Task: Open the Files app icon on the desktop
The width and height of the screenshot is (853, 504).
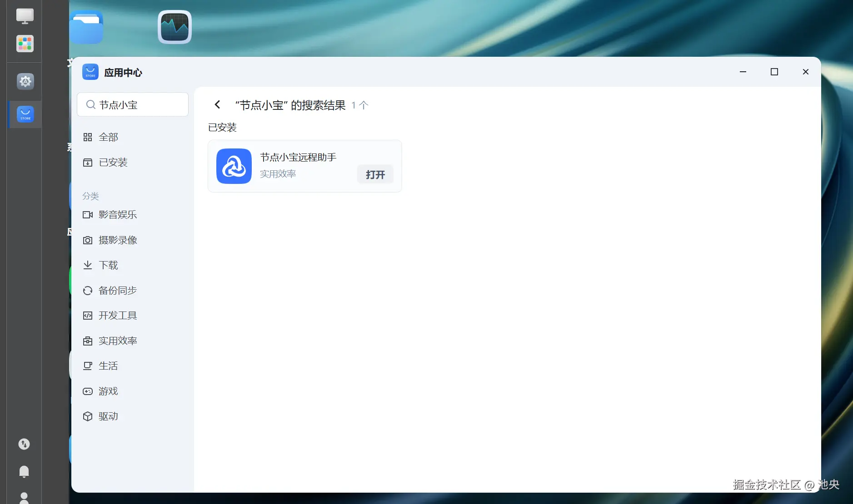Action: [x=87, y=27]
